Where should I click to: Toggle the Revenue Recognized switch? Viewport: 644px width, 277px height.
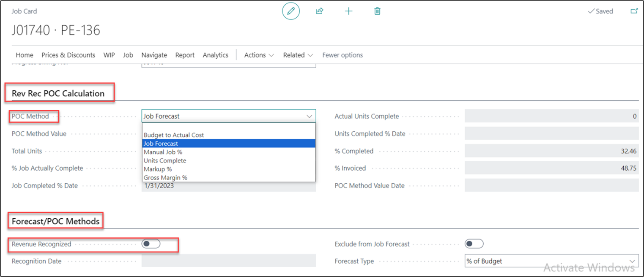(x=151, y=244)
